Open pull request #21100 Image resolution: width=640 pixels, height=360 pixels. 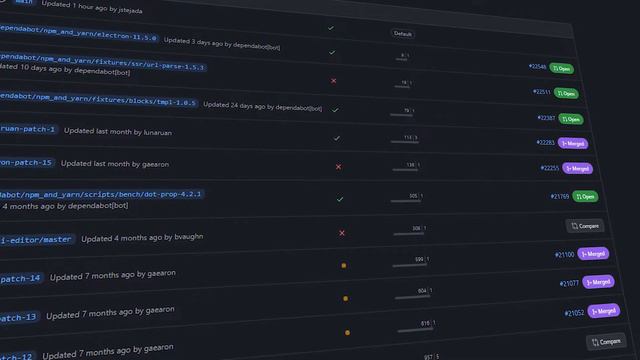coord(564,255)
